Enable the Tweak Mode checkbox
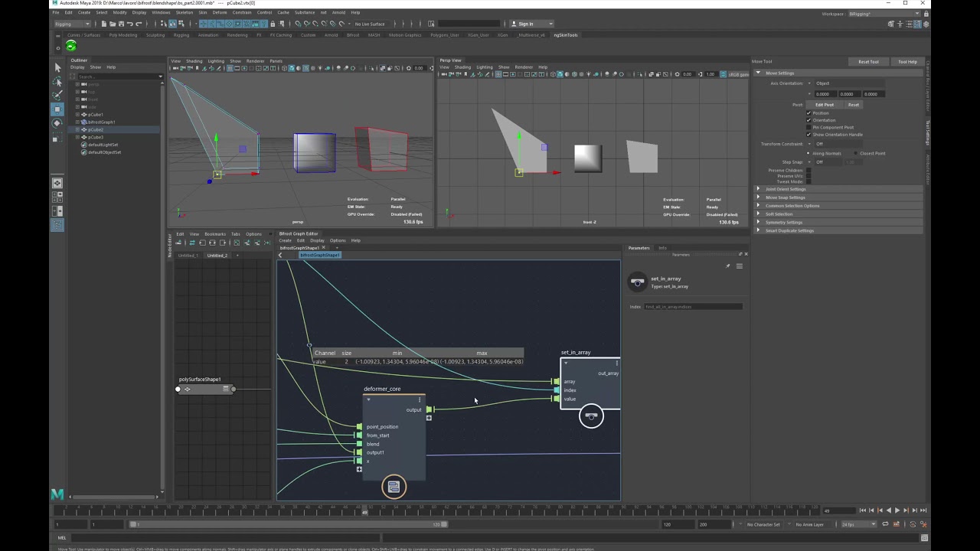980x551 pixels. point(808,181)
